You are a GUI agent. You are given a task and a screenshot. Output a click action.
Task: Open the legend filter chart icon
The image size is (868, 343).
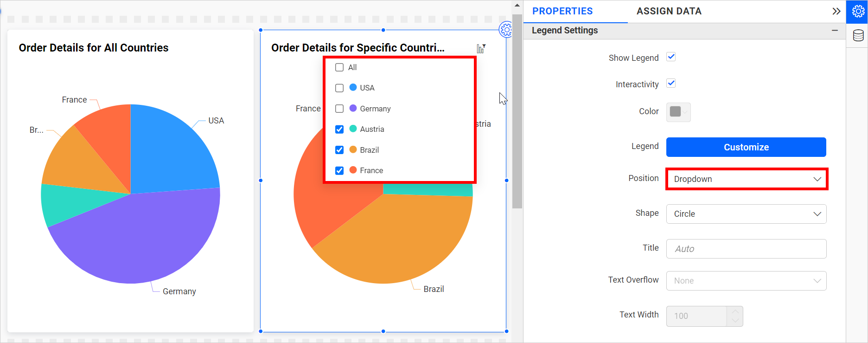(481, 49)
